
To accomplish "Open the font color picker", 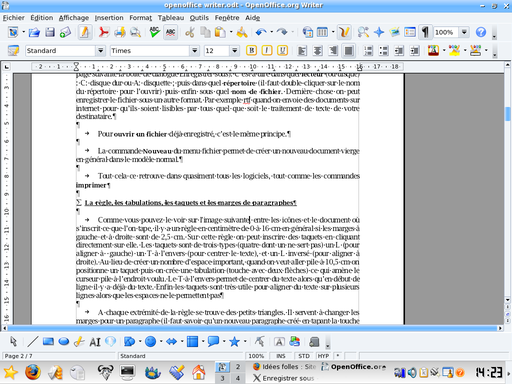I will pos(433,51).
